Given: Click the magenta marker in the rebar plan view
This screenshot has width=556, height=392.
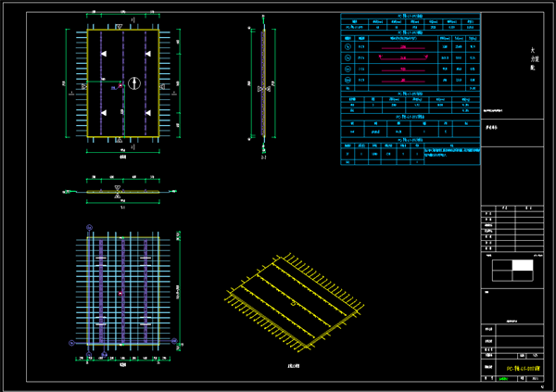Looking at the screenshot, I should point(120,294).
